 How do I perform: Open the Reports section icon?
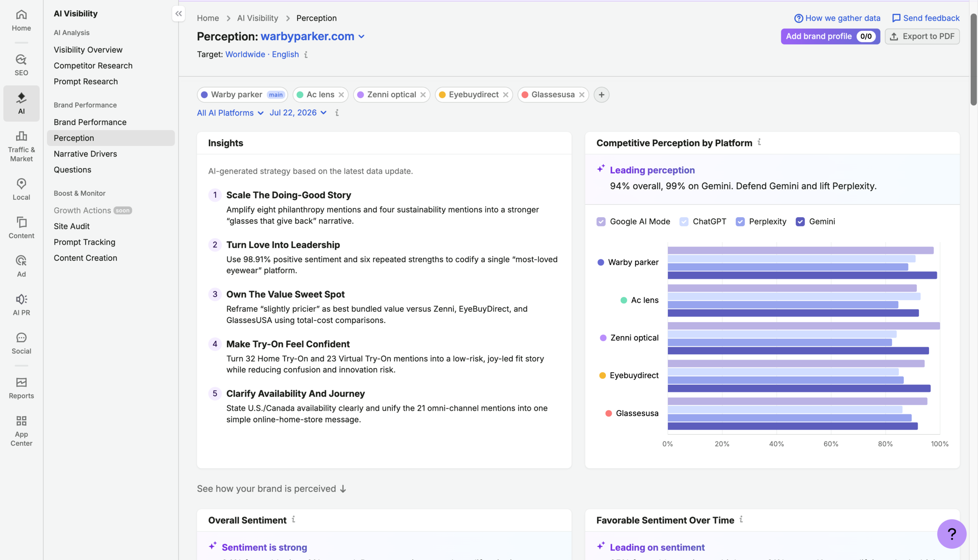[x=21, y=388]
